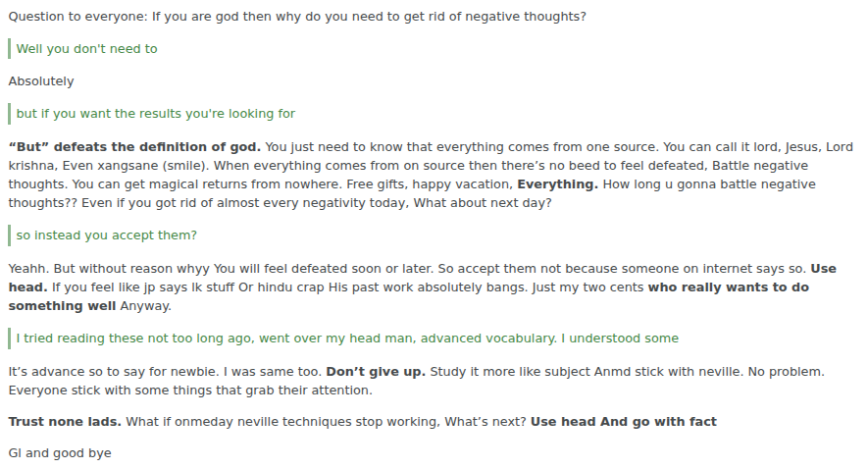The image size is (868, 469).
Task: Click the quote about advanced vocabulary
Action: pos(347,339)
